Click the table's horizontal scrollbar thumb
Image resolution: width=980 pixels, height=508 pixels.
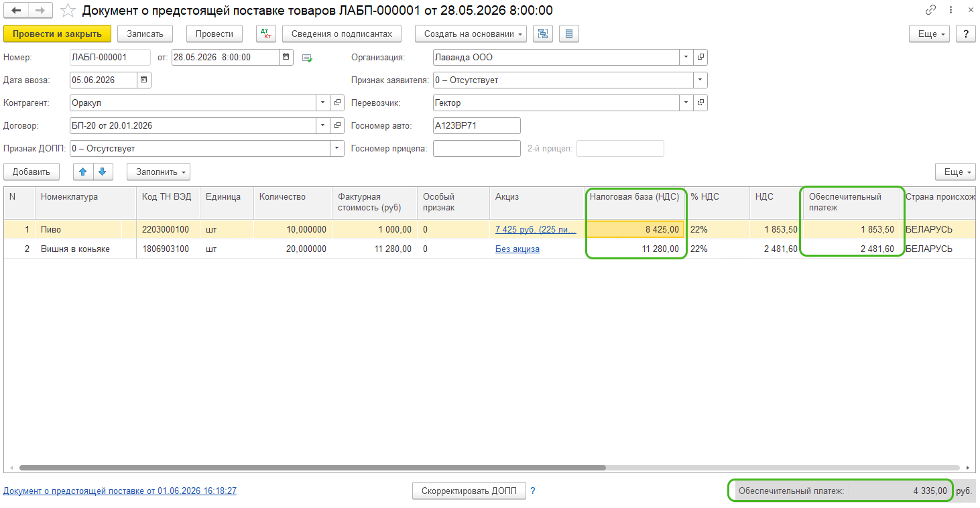(x=312, y=468)
